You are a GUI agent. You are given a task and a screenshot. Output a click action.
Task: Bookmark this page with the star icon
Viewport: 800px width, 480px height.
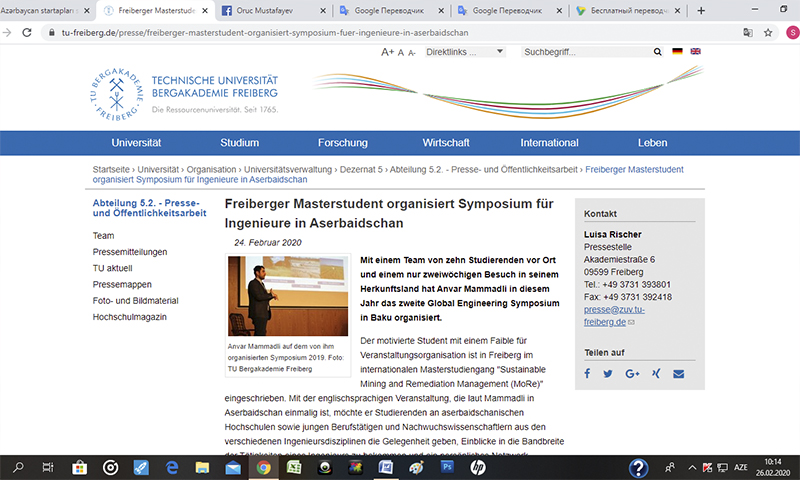[768, 33]
